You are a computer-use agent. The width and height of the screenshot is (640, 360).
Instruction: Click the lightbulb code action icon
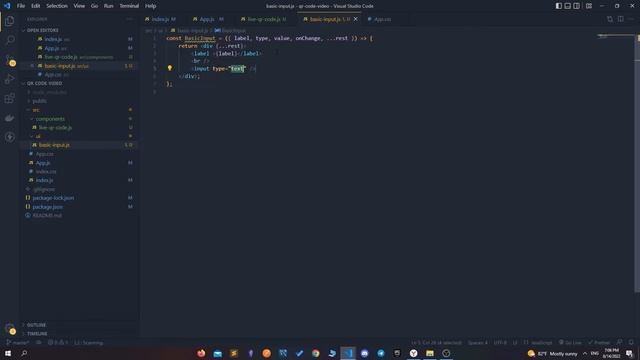170,68
